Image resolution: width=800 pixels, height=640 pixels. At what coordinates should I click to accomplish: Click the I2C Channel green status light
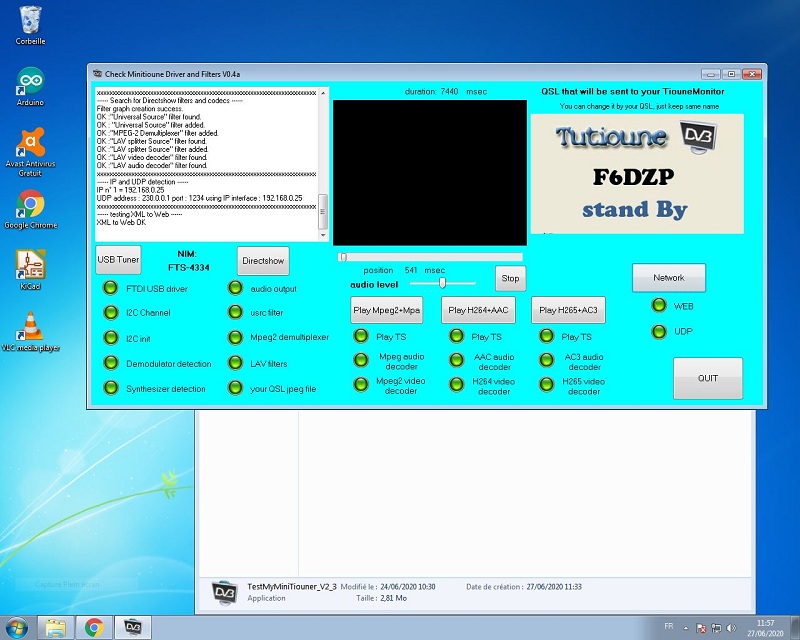[109, 313]
